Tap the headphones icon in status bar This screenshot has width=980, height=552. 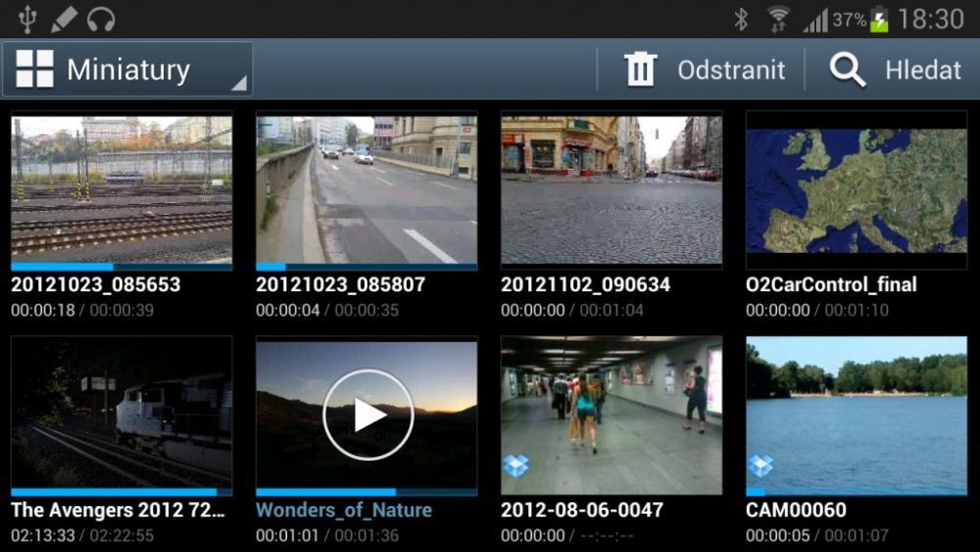tap(101, 19)
